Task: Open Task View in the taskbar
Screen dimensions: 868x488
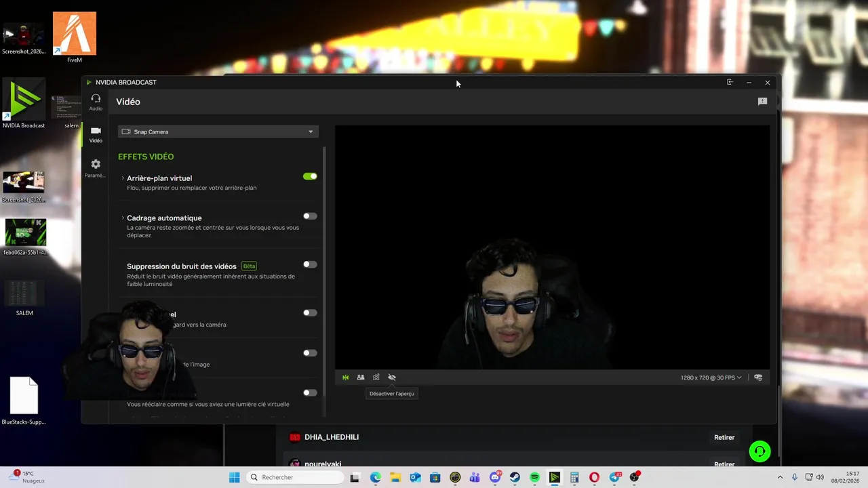Action: tap(355, 478)
